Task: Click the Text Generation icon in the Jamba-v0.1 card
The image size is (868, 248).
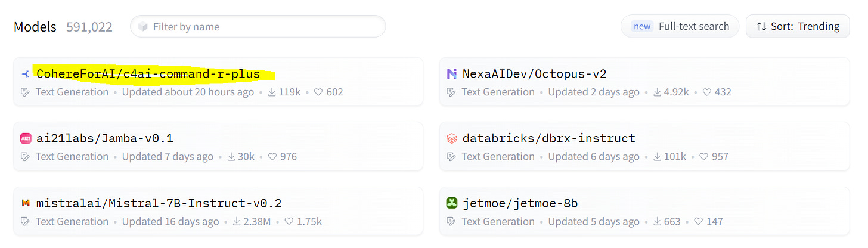Action: 25,157
